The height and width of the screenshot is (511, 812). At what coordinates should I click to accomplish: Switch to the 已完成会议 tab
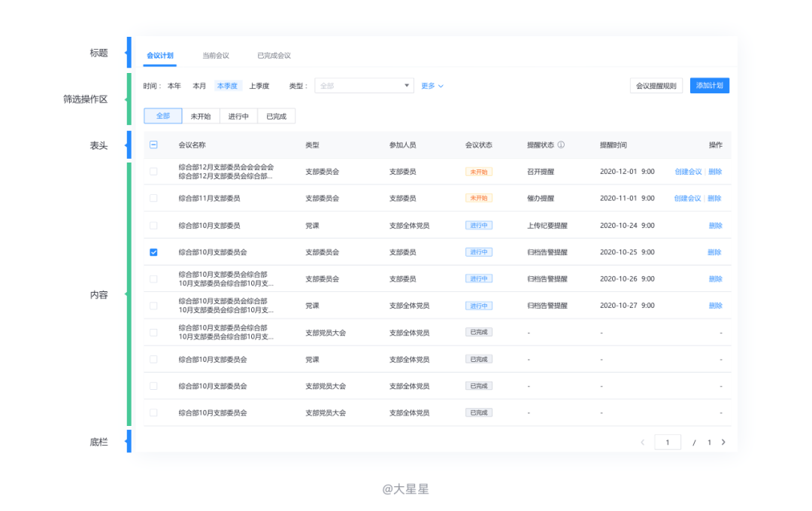pyautogui.click(x=274, y=55)
